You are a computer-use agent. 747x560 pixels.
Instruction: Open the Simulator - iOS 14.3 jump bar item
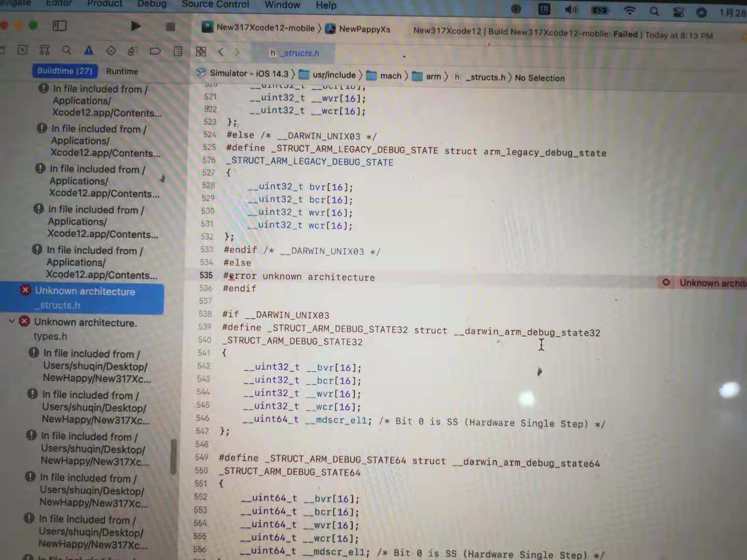(x=242, y=74)
